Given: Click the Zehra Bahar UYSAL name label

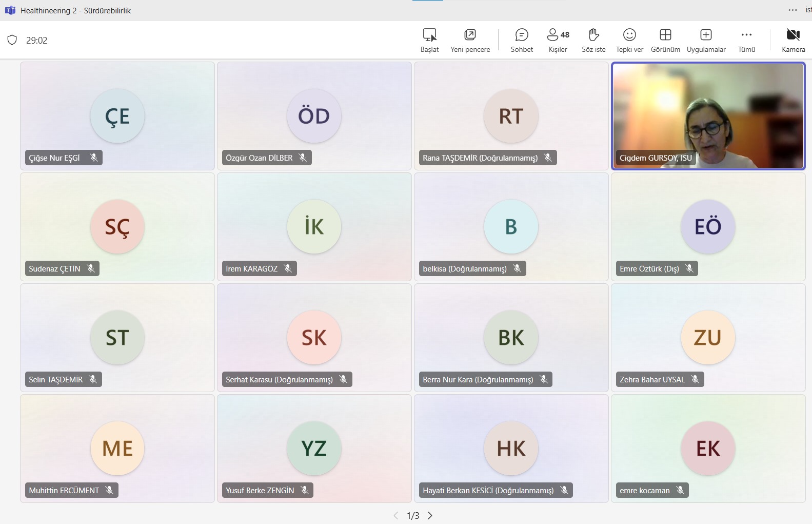Looking at the screenshot, I should click(x=652, y=379).
